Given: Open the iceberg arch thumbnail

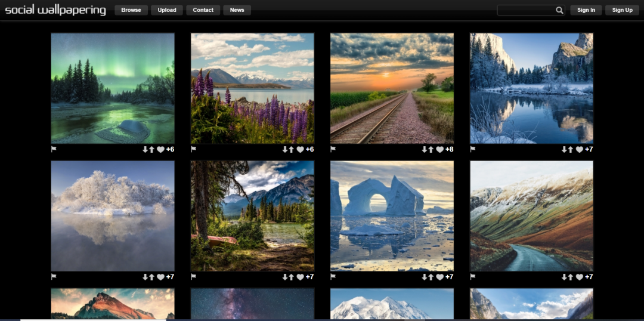Looking at the screenshot, I should 392,216.
